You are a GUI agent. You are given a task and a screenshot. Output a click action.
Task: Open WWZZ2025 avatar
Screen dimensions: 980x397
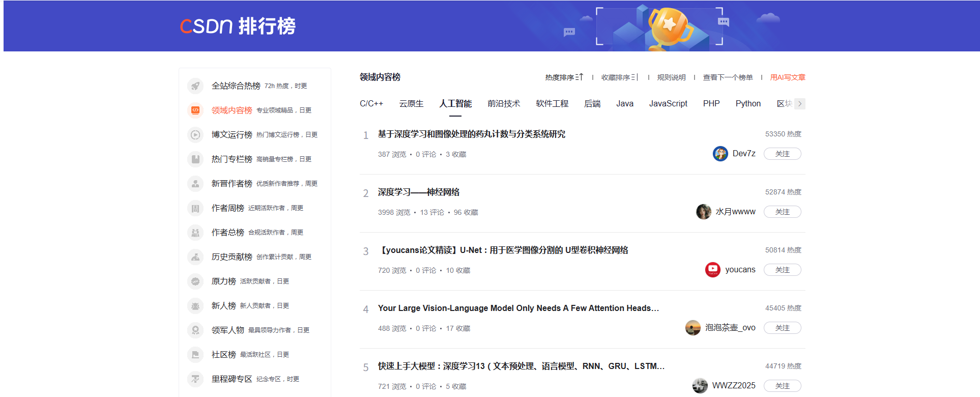point(700,386)
